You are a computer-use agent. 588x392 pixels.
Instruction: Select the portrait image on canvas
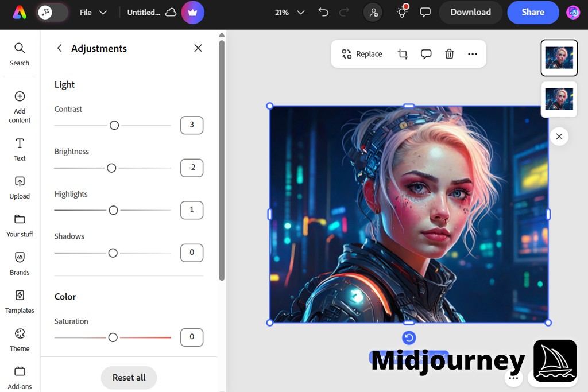pyautogui.click(x=409, y=214)
